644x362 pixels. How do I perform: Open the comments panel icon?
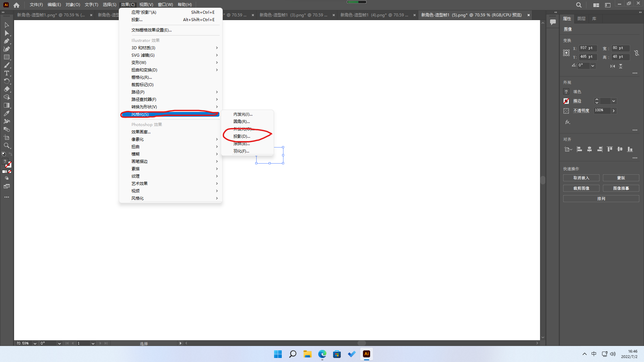pos(553,22)
